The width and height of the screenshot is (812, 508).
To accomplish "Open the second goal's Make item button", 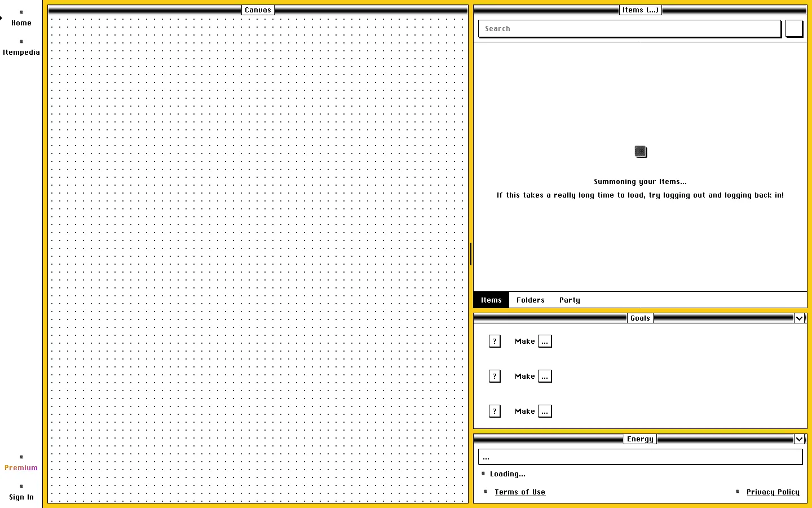I will 545,376.
